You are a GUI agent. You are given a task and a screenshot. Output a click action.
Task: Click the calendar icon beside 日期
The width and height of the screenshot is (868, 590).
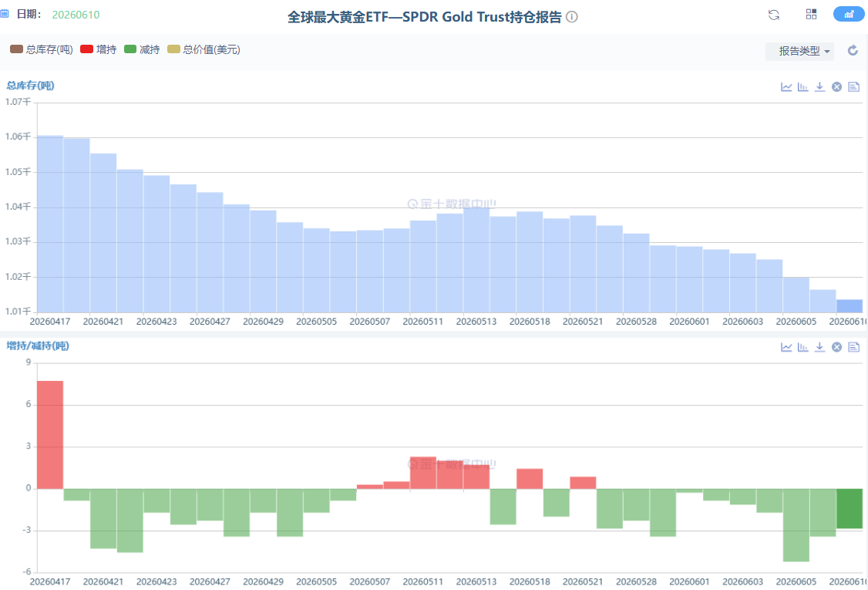(x=5, y=14)
